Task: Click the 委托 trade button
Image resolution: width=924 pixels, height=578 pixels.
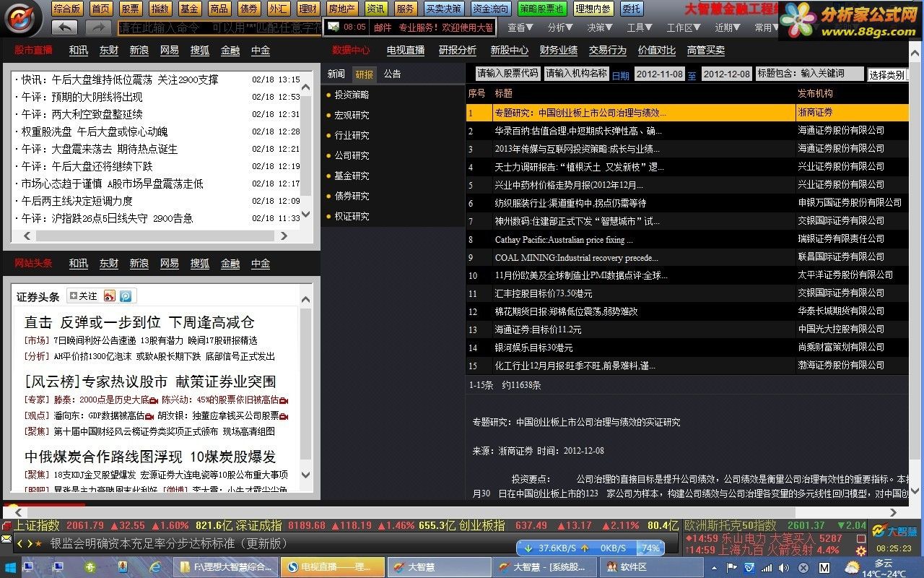Action: point(631,9)
